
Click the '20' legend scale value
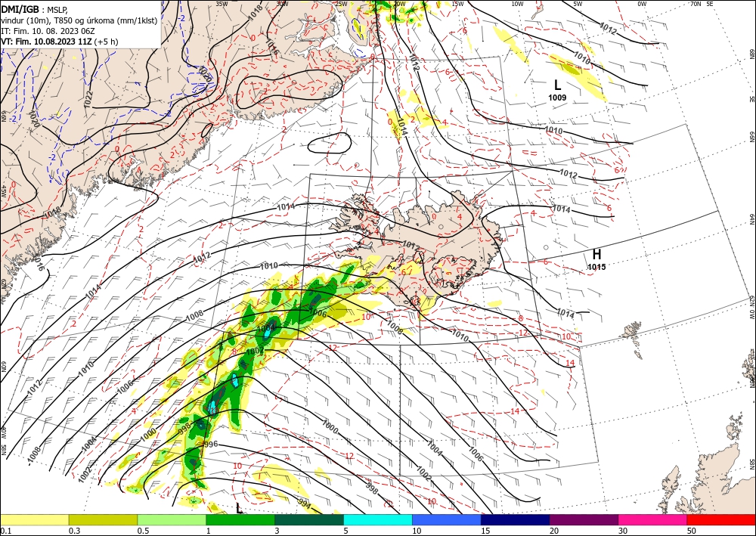554,531
